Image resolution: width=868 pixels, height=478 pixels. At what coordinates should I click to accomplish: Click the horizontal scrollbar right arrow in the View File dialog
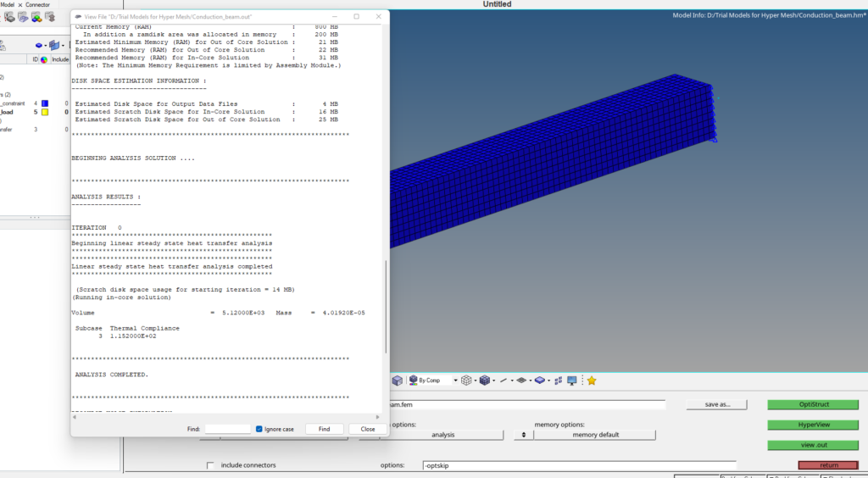coord(378,417)
